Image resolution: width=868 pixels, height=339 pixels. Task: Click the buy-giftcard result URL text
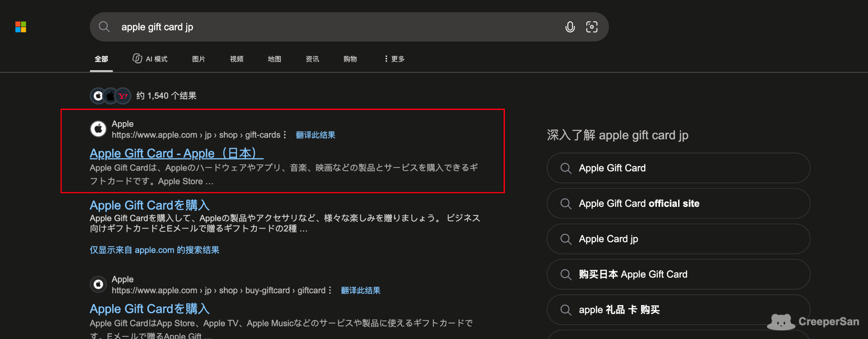pyautogui.click(x=219, y=290)
